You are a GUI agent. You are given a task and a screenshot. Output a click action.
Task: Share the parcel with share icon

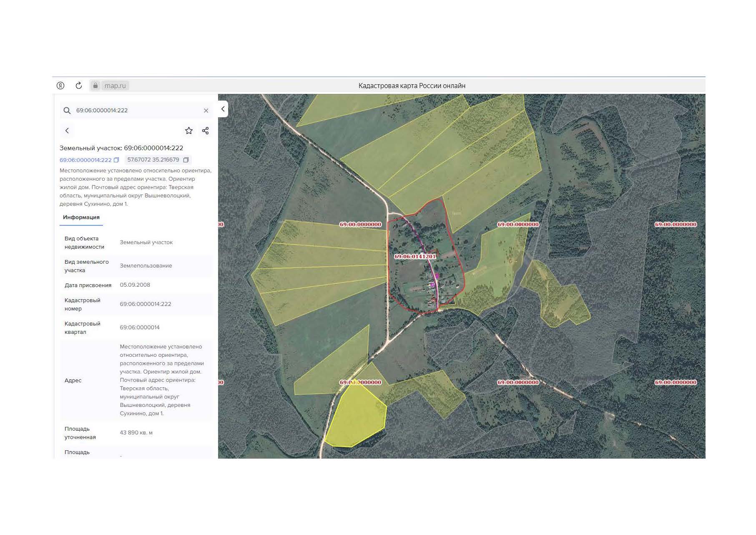[x=205, y=131]
